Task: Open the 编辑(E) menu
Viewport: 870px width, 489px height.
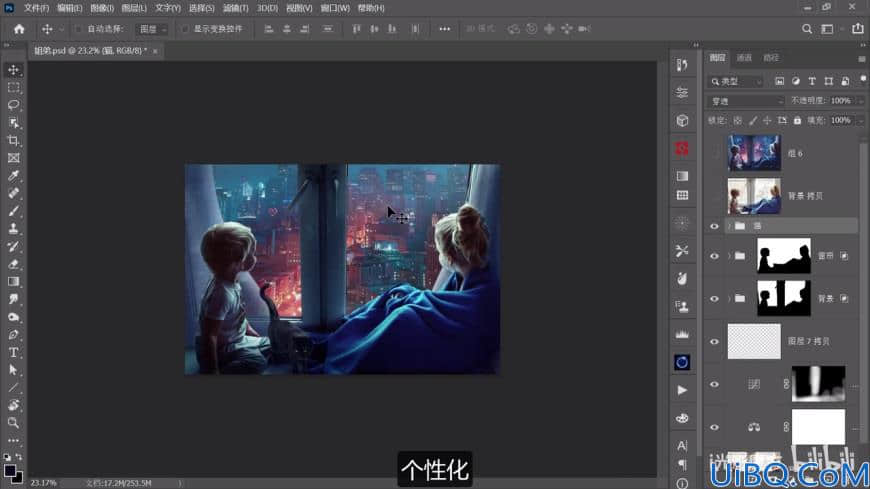Action: tap(69, 8)
